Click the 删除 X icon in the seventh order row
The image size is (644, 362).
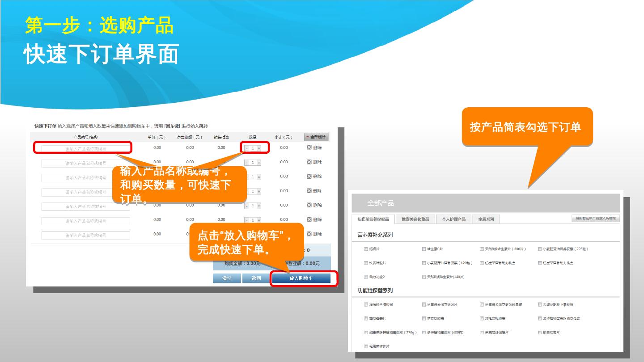[x=309, y=234]
